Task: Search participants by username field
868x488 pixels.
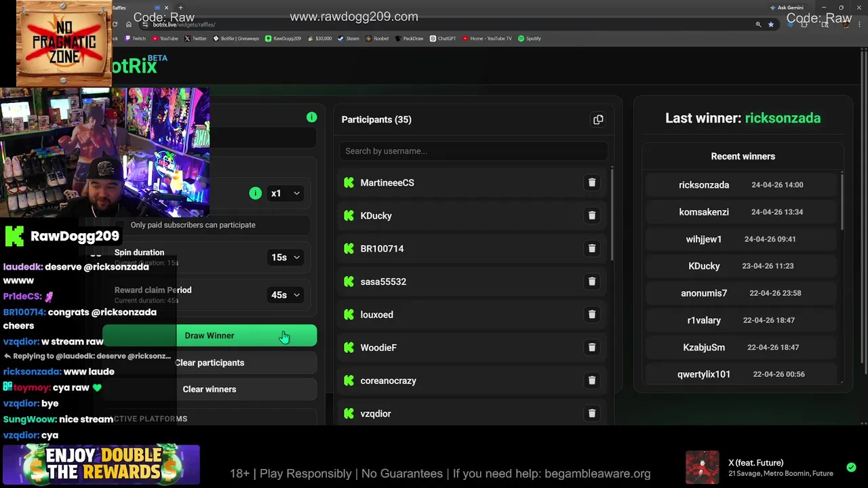Action: click(x=473, y=151)
